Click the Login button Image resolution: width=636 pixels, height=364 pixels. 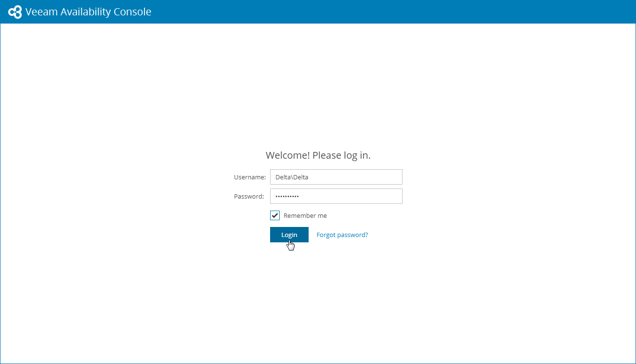coord(289,235)
